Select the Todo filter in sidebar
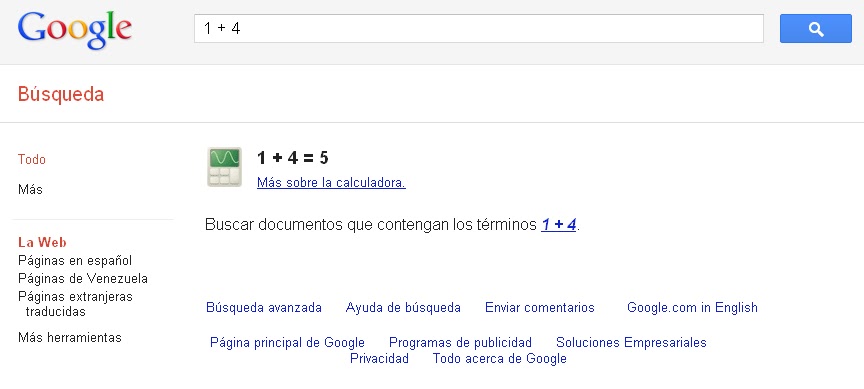 click(x=31, y=159)
